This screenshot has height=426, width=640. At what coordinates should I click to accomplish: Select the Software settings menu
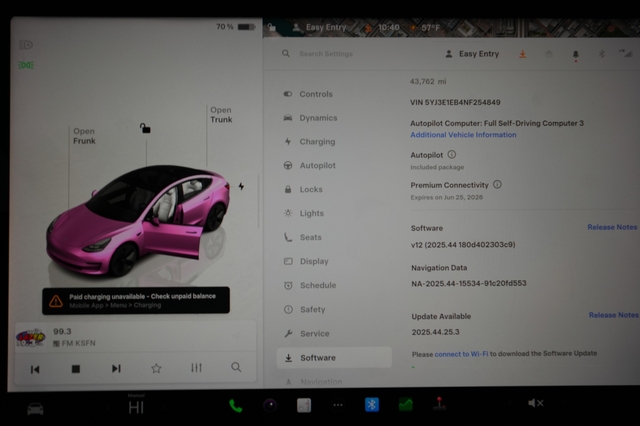tap(334, 357)
